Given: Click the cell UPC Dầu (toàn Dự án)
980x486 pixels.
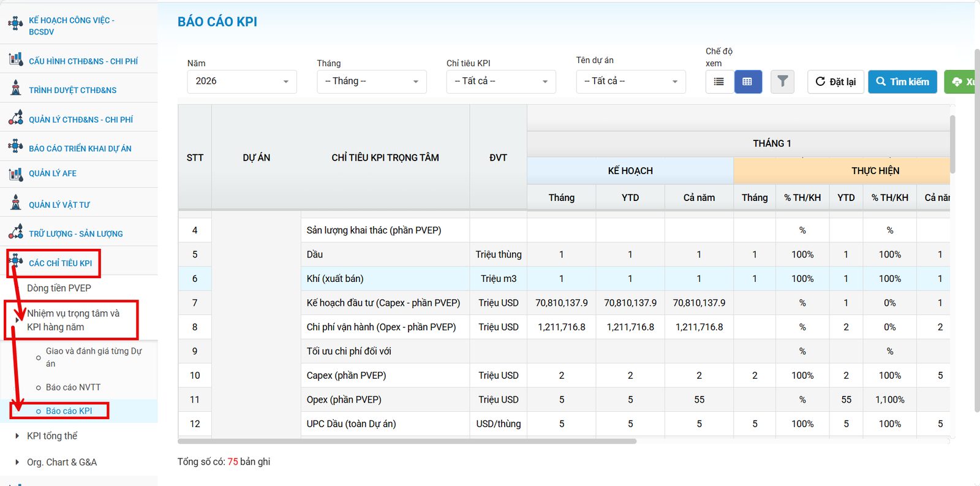Looking at the screenshot, I should (385, 423).
